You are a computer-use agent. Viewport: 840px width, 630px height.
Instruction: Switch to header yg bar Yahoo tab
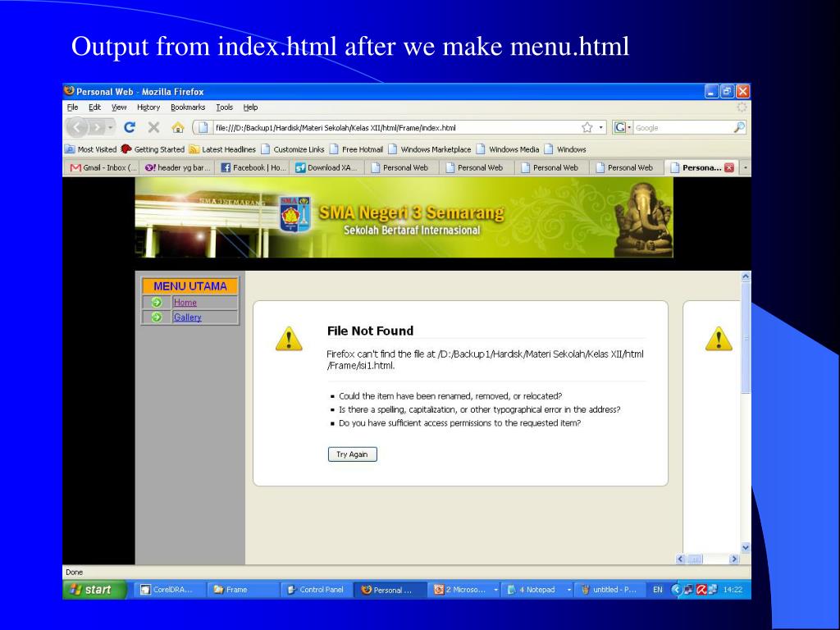coord(177,167)
